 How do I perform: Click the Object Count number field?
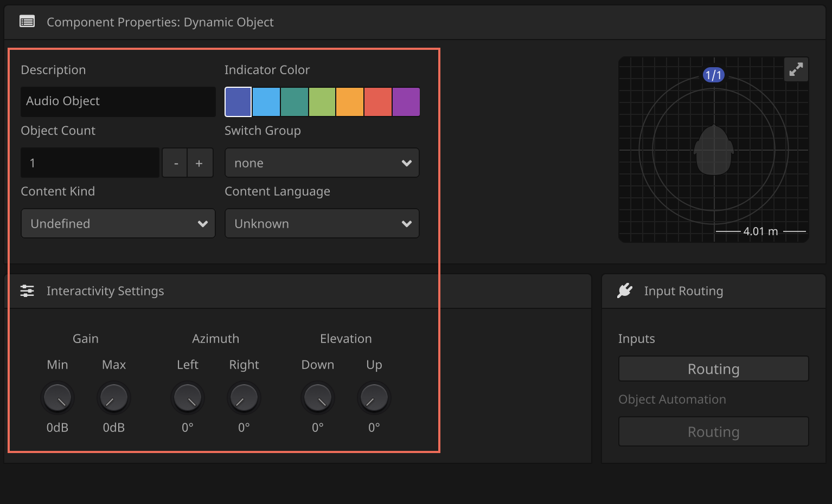[90, 163]
